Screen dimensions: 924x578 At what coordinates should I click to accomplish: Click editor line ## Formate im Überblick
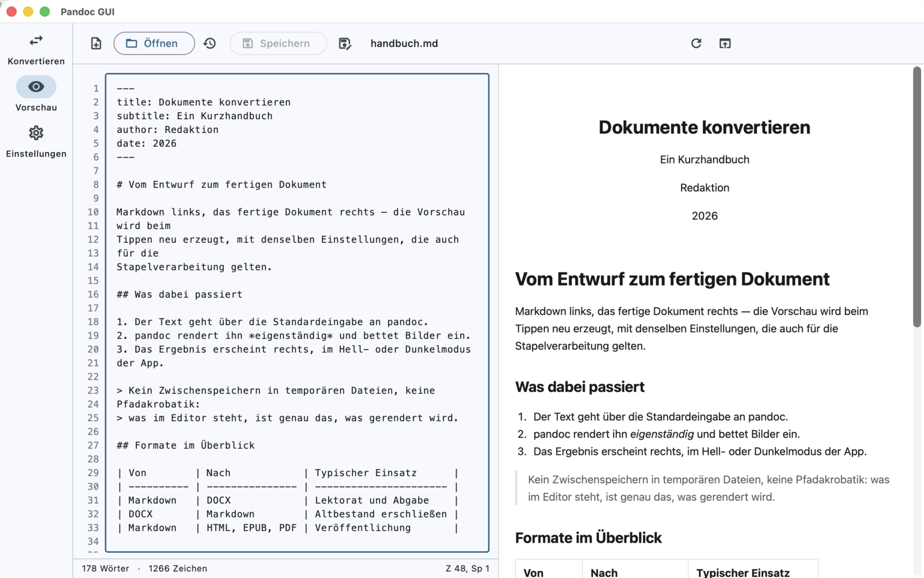(185, 446)
